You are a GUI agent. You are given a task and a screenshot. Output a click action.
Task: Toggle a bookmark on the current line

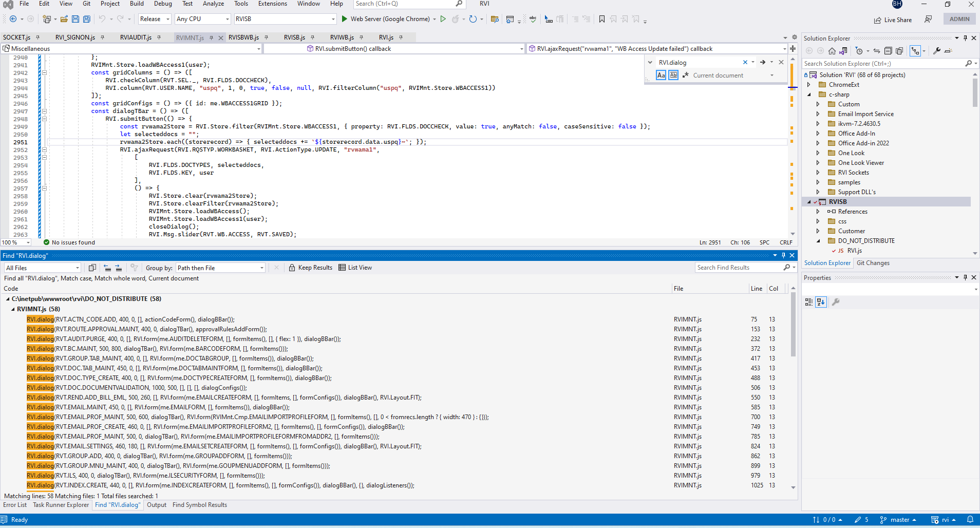[601, 19]
